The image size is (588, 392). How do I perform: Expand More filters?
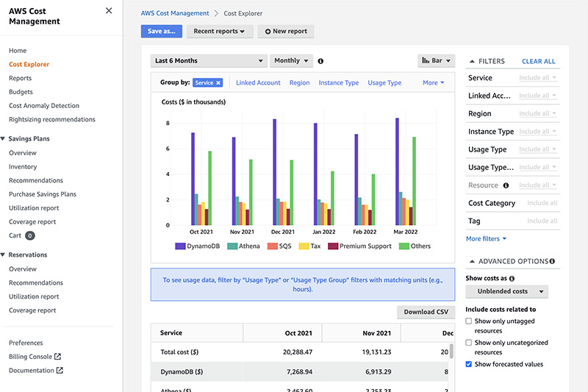tap(486, 238)
